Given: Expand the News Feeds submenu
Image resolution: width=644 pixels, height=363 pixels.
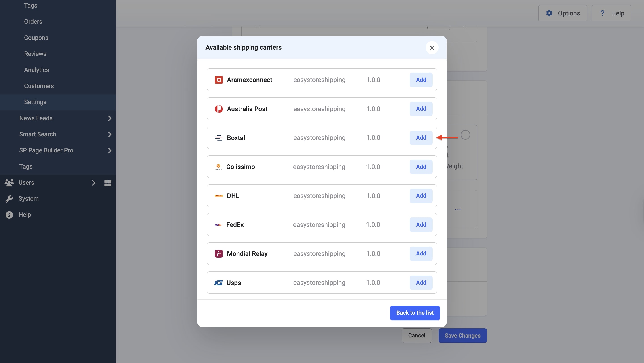Looking at the screenshot, I should click(x=110, y=118).
